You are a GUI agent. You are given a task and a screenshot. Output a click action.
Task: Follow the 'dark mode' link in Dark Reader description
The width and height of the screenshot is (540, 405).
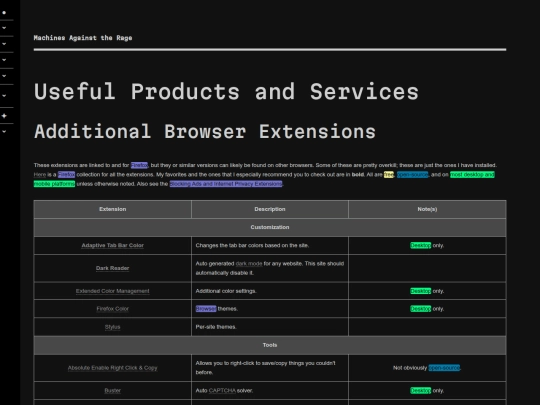point(249,264)
